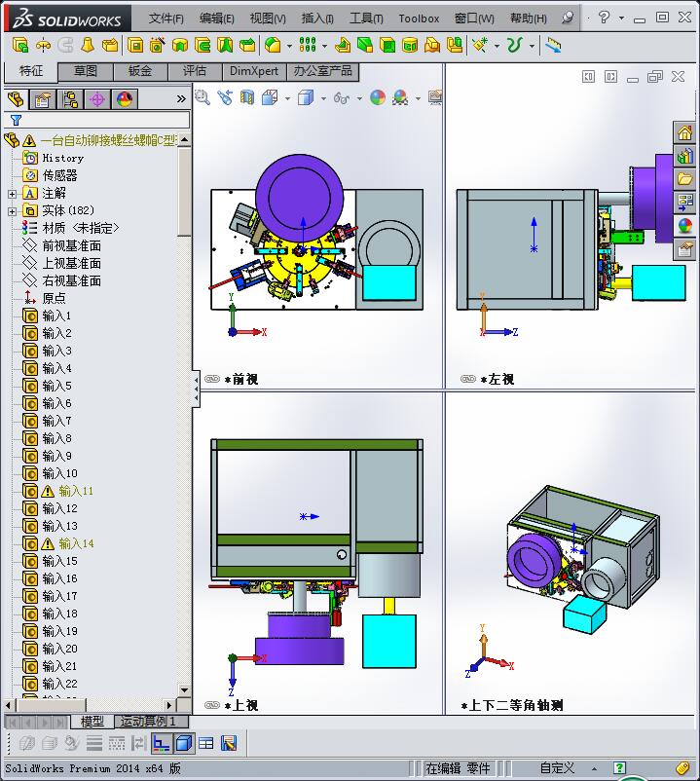Click the Curves toolbar icon
The height and width of the screenshot is (781, 700).
click(515, 46)
